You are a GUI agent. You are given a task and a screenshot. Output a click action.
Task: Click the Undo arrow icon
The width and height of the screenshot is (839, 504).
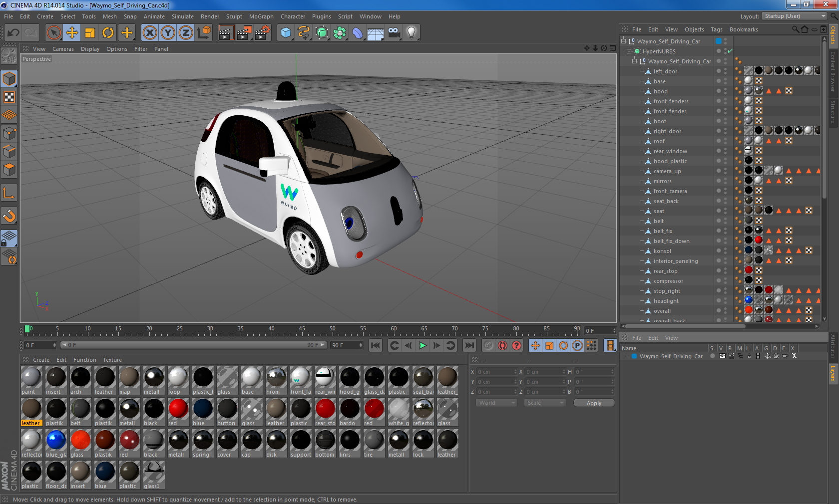point(13,33)
